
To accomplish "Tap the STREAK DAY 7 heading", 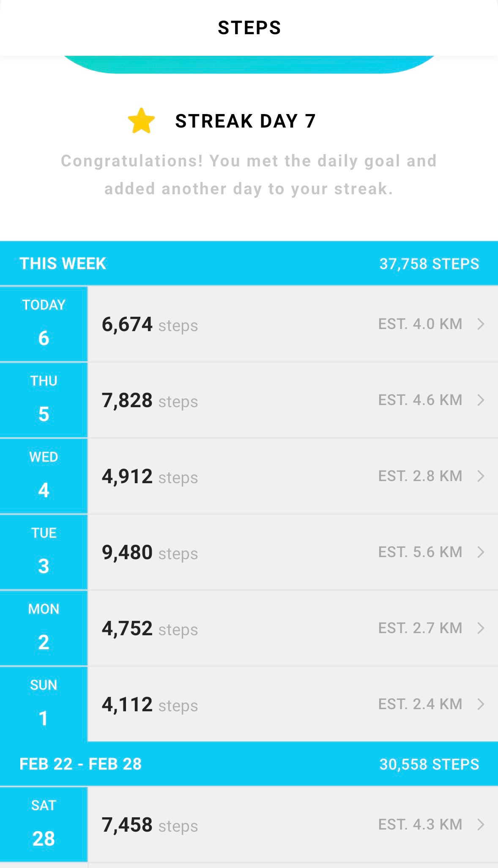I will [245, 121].
